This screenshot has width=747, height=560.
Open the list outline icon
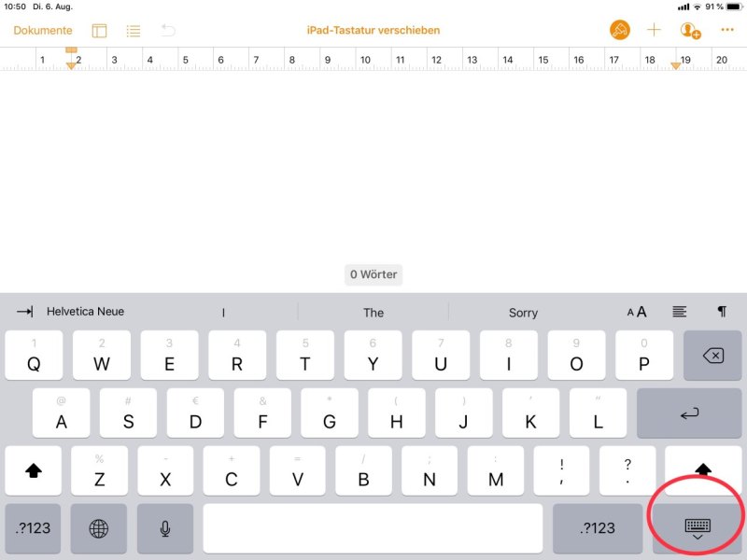tap(134, 31)
